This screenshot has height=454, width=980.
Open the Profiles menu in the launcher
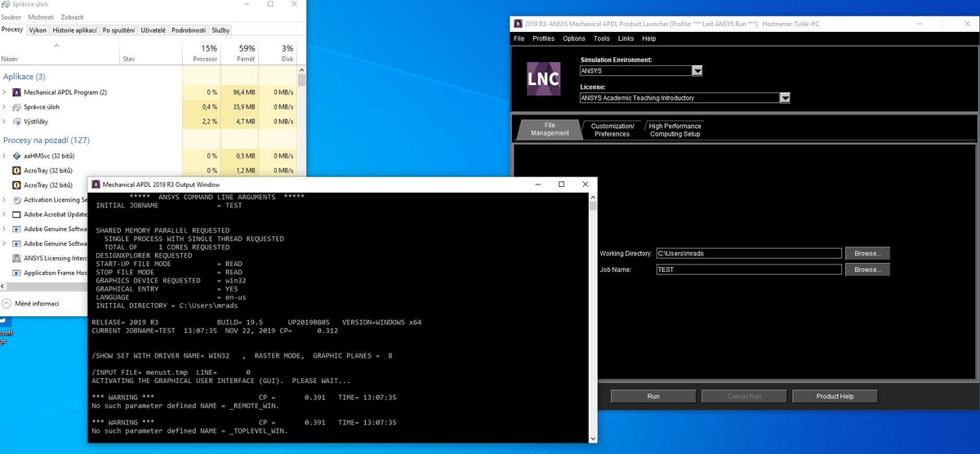coord(543,38)
